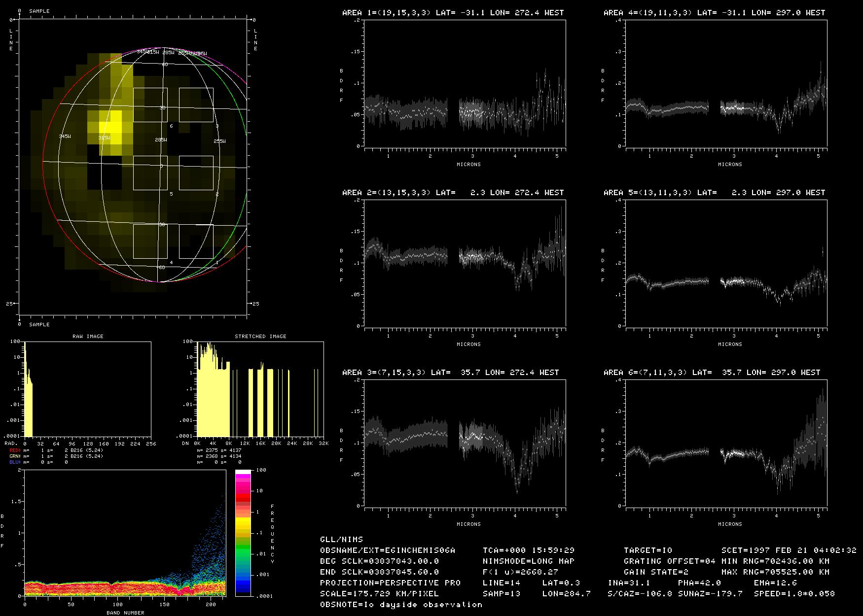Click sampling box 5 on the map
Image resolution: width=863 pixels, height=616 pixels.
coord(150,173)
